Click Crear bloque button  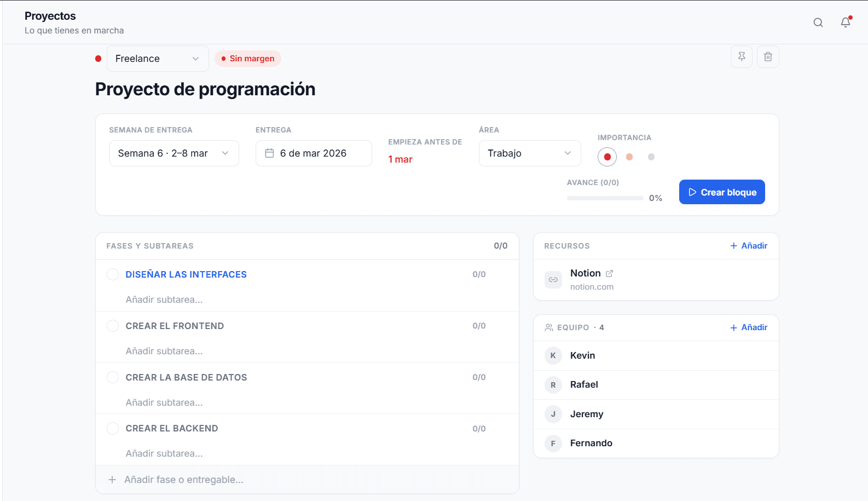(722, 192)
